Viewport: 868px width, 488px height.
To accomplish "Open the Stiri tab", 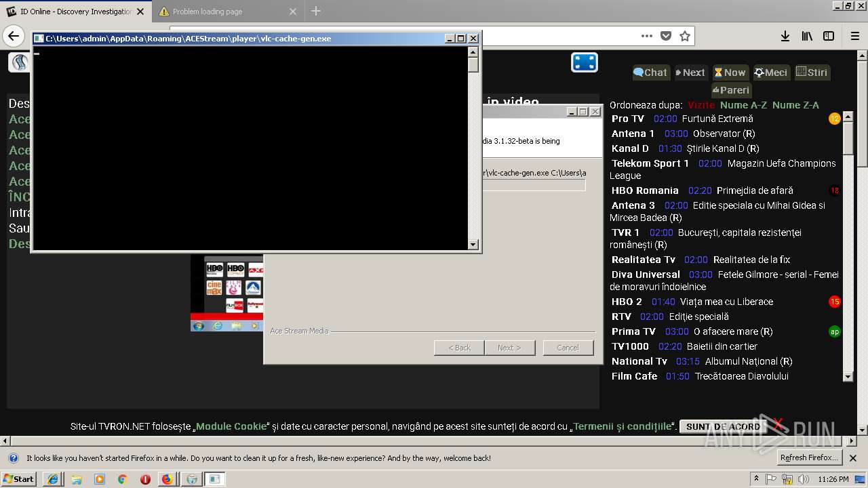I will 812,73.
